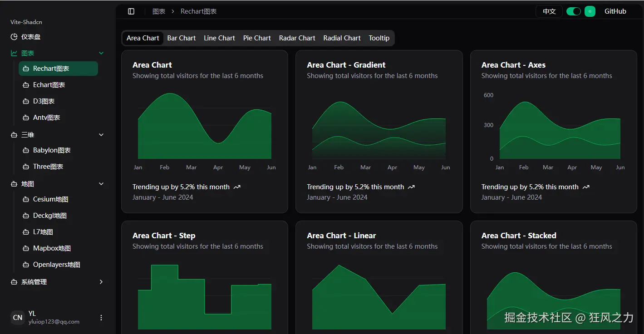The height and width of the screenshot is (334, 644).
Task: Open the Mapbox地图 page
Action: click(x=58, y=248)
